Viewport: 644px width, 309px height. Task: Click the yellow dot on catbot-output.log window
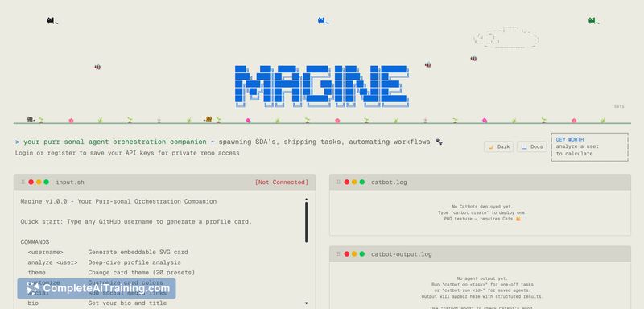(354, 254)
